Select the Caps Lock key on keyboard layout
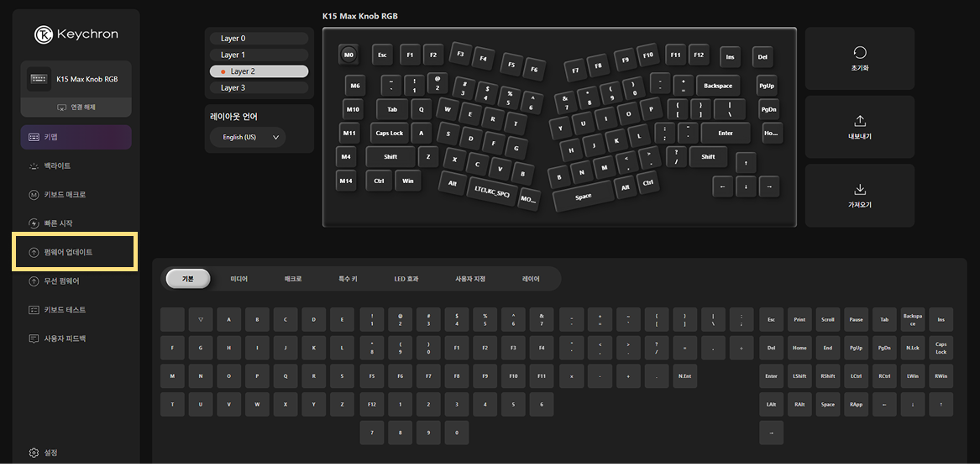The height and width of the screenshot is (467, 980). (389, 134)
